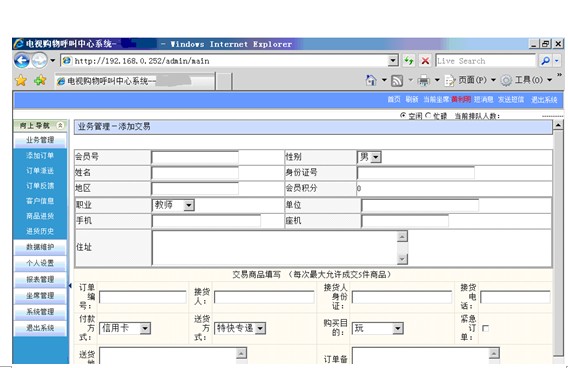This screenshot has width=568, height=368.
Task: Click the browser Forward arrow button
Action: coord(39,60)
